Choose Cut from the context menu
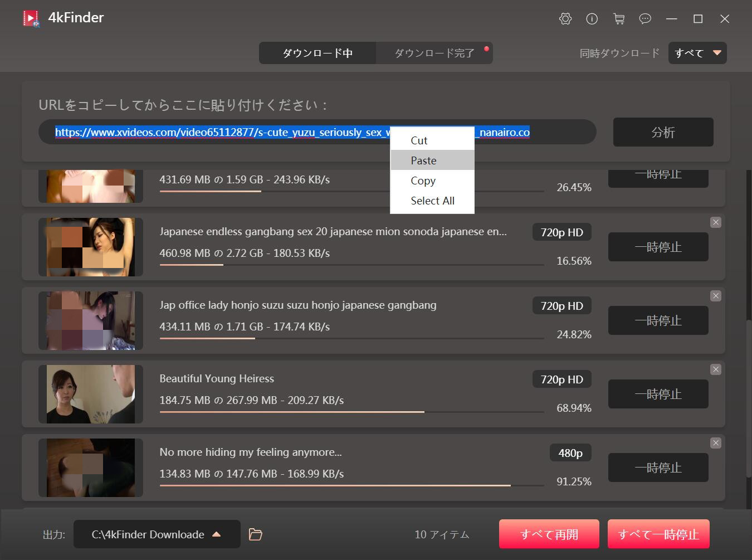This screenshot has width=752, height=560. (432, 140)
